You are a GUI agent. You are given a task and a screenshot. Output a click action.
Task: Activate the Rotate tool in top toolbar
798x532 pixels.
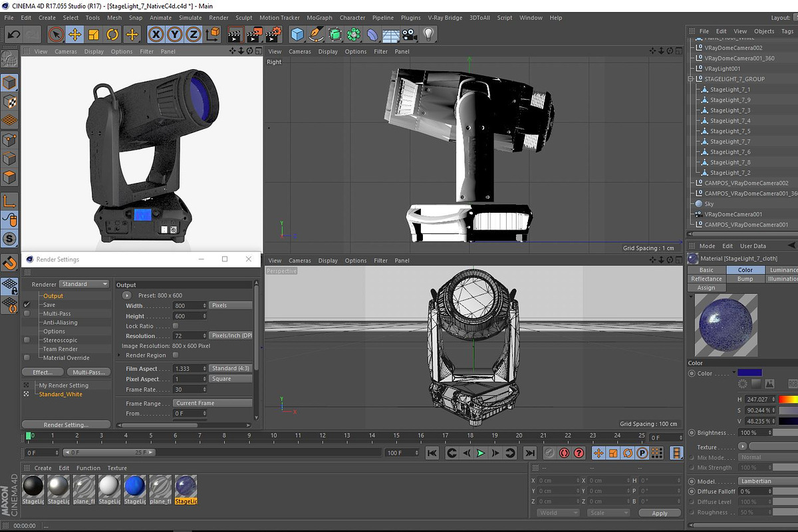[112, 34]
